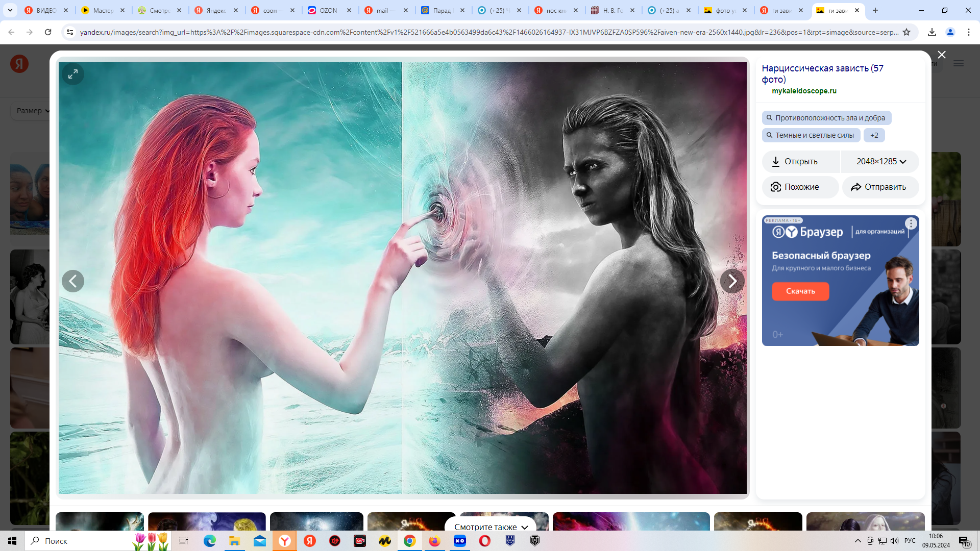The width and height of the screenshot is (980, 551).
Task: Open Chrome's three-dot menu
Action: point(969,32)
